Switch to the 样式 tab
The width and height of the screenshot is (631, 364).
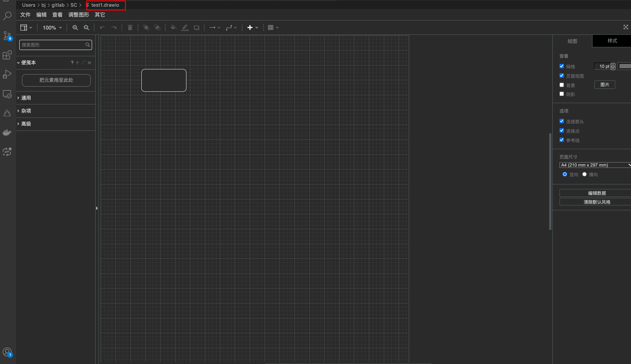pyautogui.click(x=612, y=41)
